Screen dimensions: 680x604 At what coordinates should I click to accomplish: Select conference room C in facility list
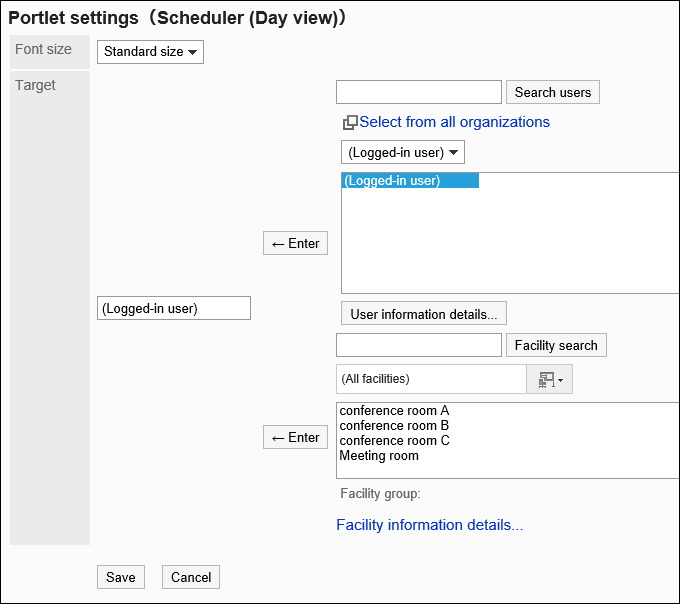tap(394, 441)
